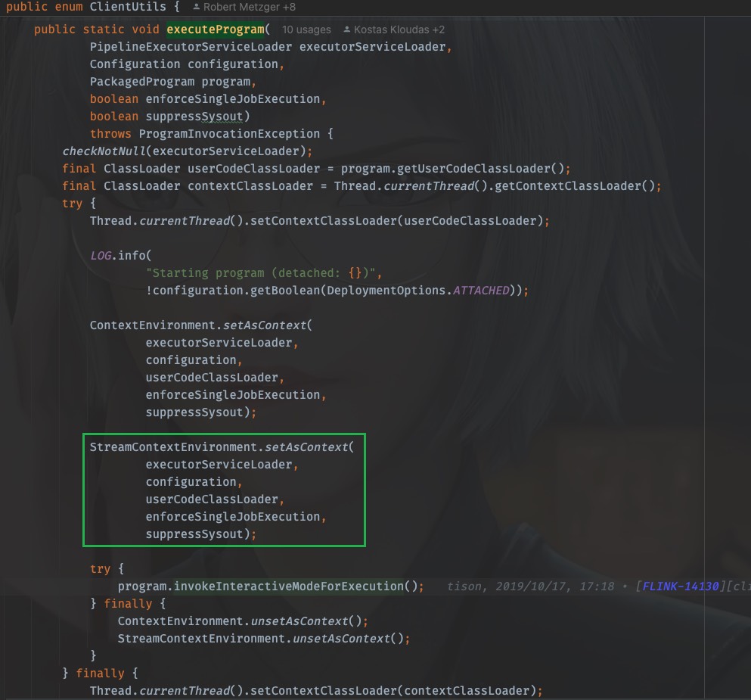Click 'invokeInteractiveModeForExecution()' call
Image resolution: width=751 pixels, height=700 pixels.
click(x=296, y=586)
